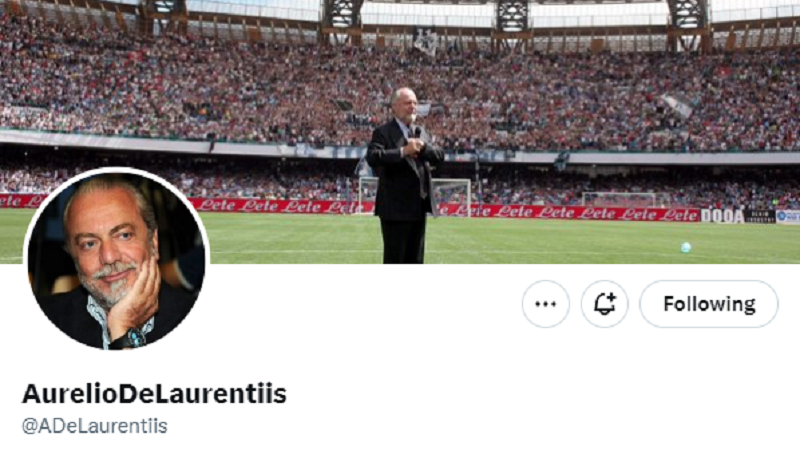Click the hanging flag in the upper stands

pos(424,41)
